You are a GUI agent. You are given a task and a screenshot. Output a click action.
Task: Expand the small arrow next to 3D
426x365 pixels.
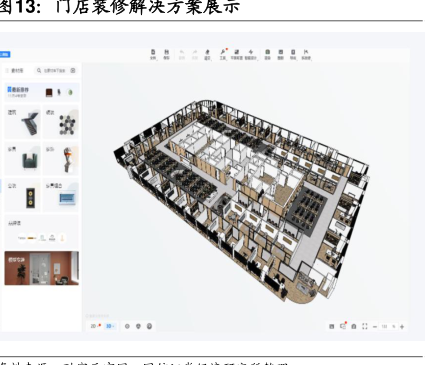pyautogui.click(x=113, y=326)
